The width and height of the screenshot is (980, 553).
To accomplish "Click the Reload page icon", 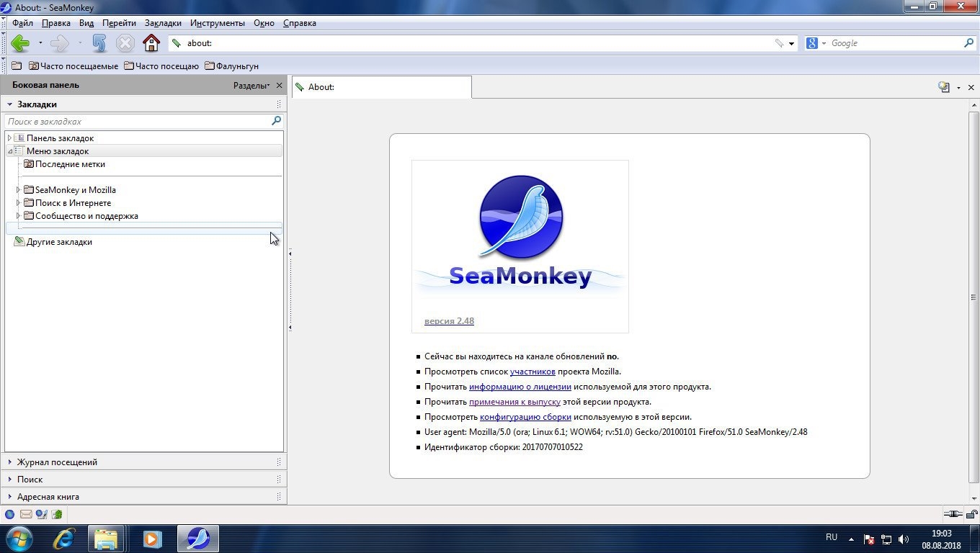I will [99, 43].
